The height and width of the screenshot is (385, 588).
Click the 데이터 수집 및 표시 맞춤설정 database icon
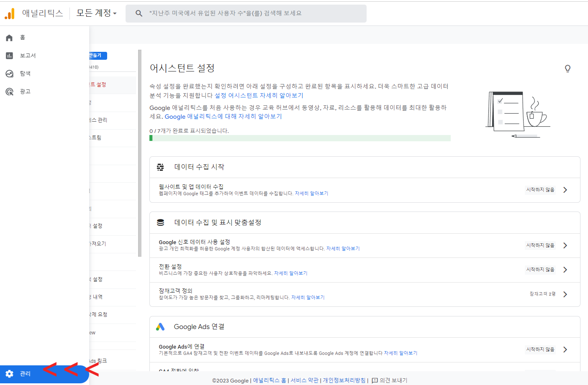(x=160, y=222)
